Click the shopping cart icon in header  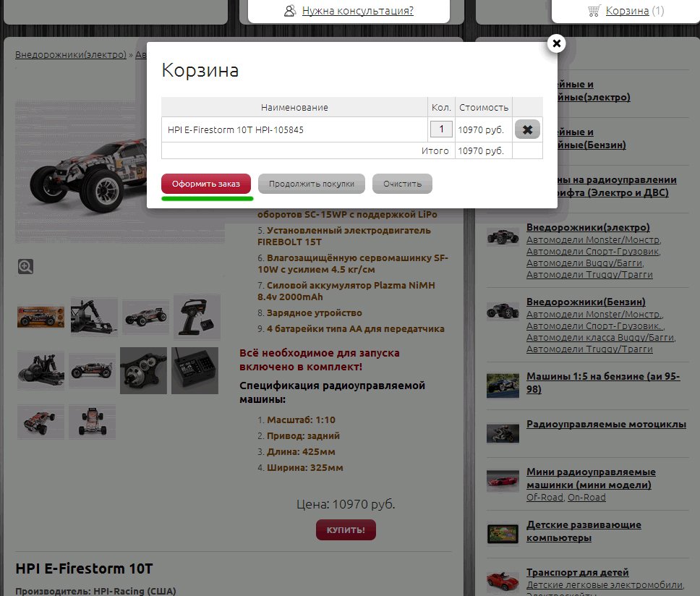point(594,11)
